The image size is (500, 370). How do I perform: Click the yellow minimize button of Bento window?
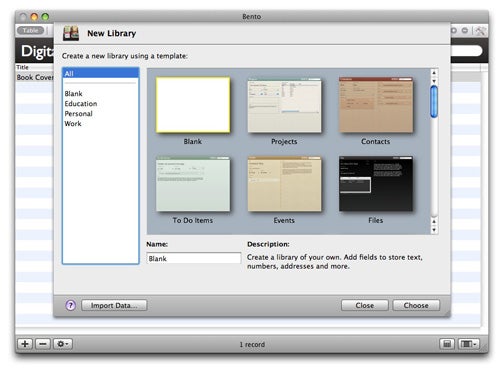pos(34,16)
